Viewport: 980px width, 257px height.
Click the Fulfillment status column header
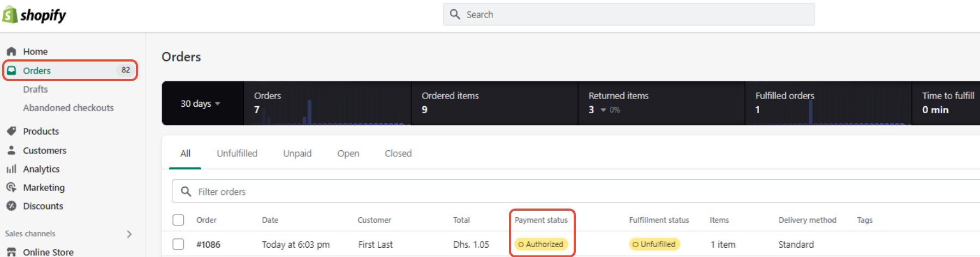659,220
